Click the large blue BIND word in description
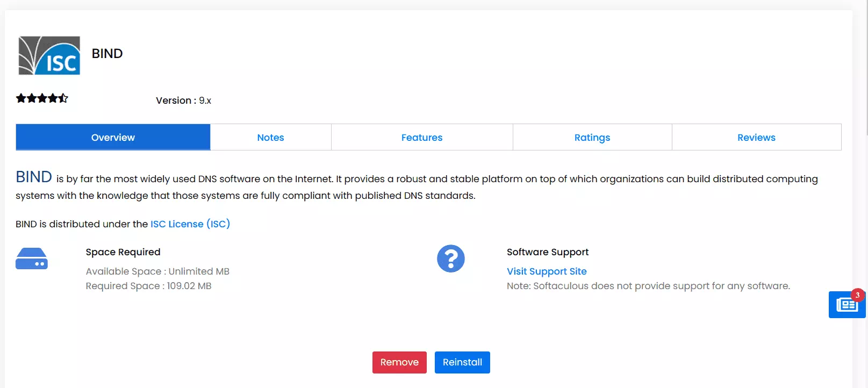This screenshot has height=388, width=868. tap(34, 177)
